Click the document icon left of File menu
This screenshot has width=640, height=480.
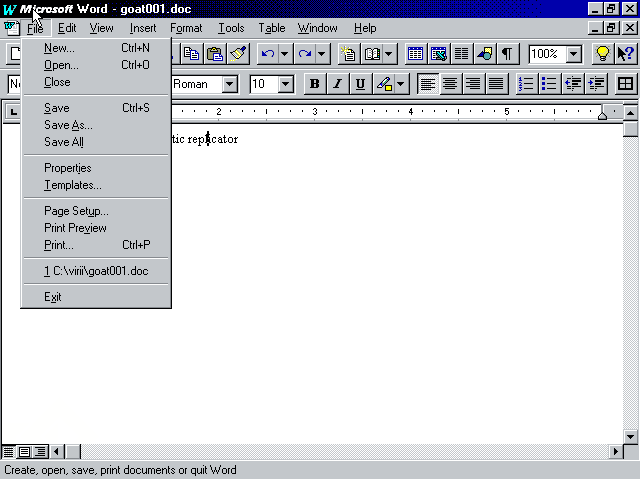(x=11, y=28)
